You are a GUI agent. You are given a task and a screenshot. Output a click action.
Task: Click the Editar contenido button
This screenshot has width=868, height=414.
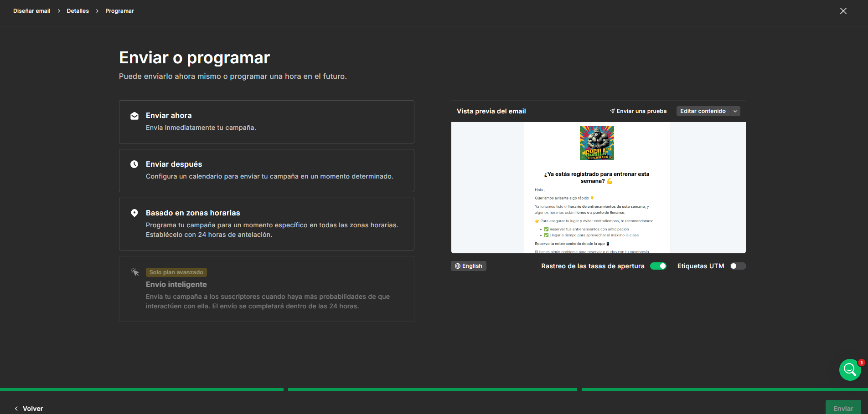(x=703, y=111)
